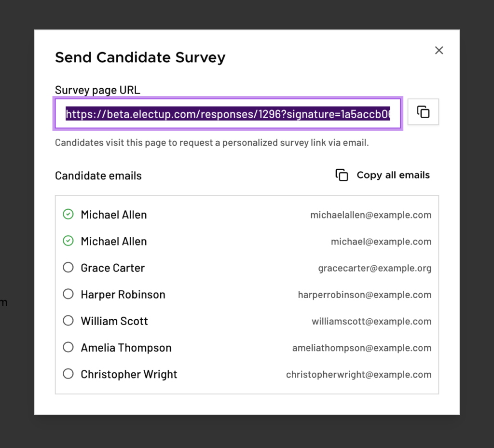Select the Grace Carter radio circle
The height and width of the screenshot is (448, 494).
(x=69, y=268)
